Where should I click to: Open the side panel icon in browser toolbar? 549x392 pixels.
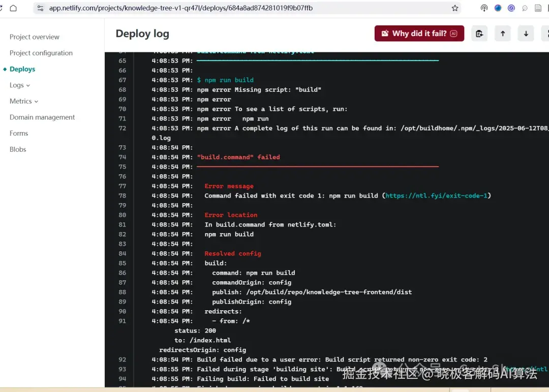(x=538, y=8)
